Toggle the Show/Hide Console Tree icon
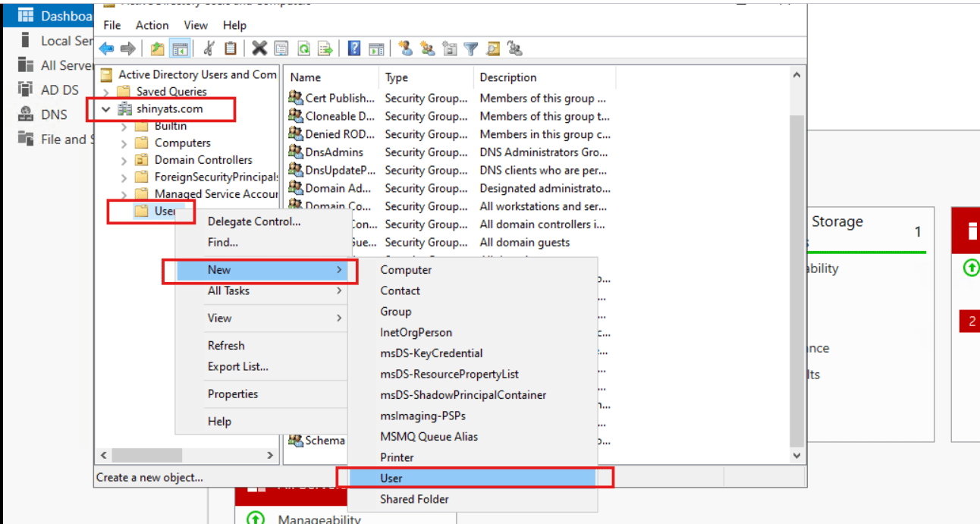This screenshot has width=980, height=524. pos(180,49)
